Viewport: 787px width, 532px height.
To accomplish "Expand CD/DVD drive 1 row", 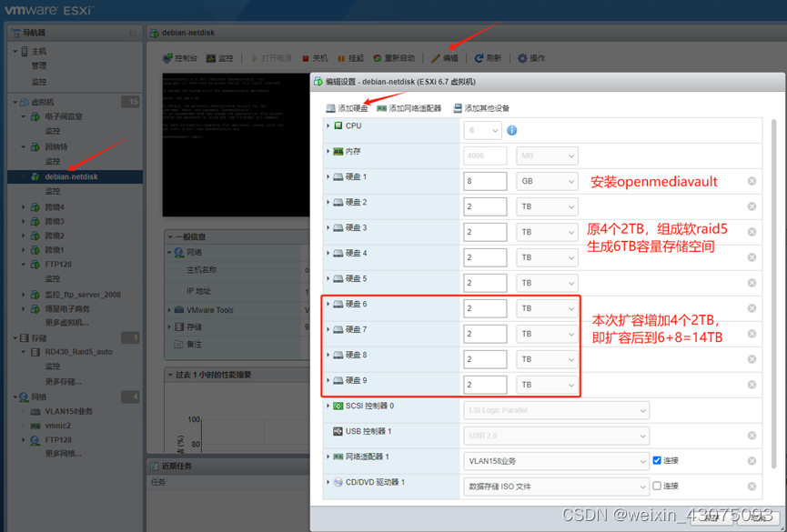I will [328, 482].
